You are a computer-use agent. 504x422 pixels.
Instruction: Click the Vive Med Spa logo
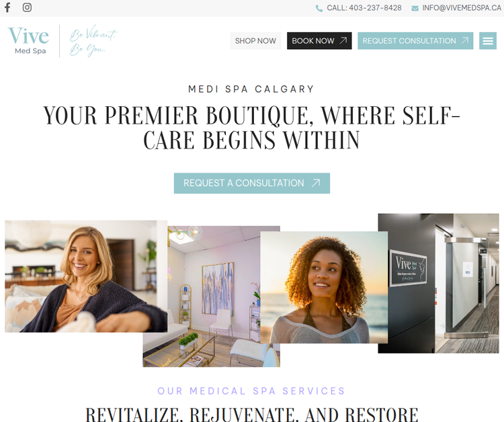(29, 40)
